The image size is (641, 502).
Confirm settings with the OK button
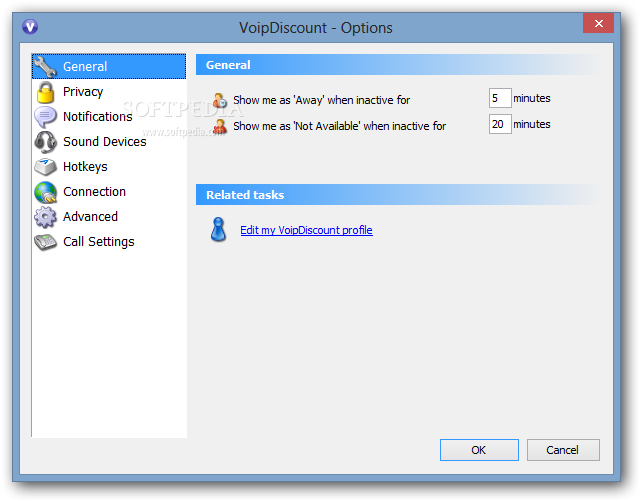tap(479, 450)
